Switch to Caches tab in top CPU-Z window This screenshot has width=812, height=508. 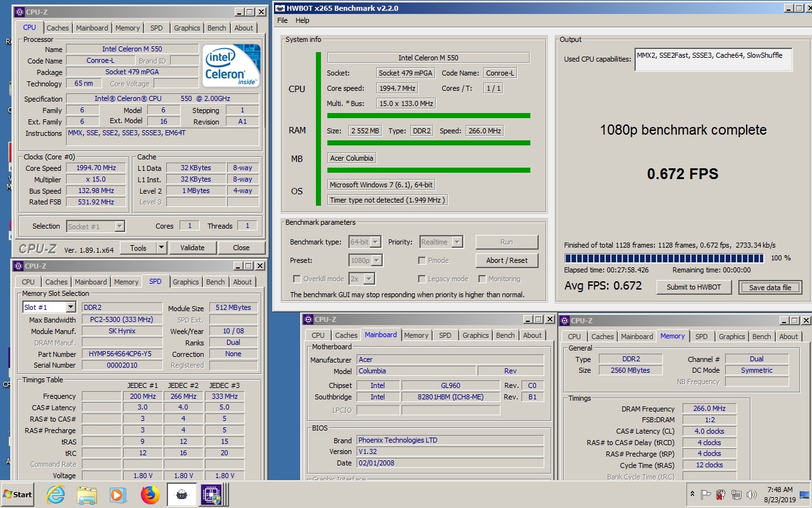pyautogui.click(x=58, y=28)
